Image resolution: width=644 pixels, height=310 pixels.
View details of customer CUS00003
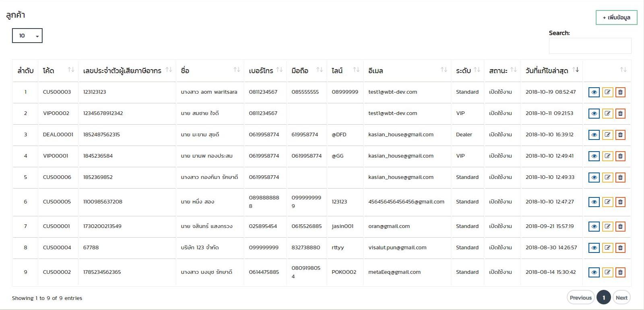[594, 92]
